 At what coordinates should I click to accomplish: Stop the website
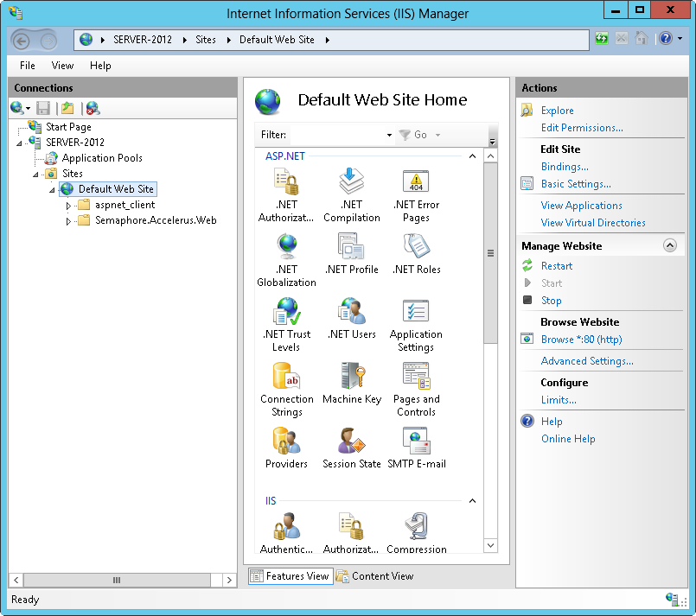point(552,301)
